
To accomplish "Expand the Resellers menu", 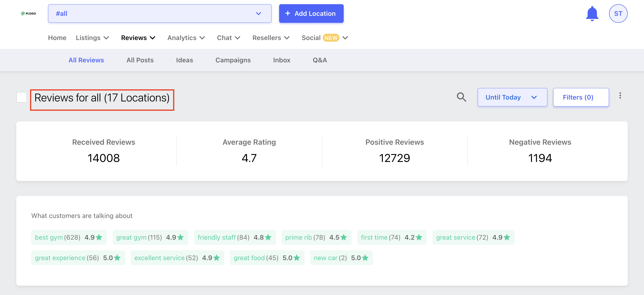I will point(271,38).
